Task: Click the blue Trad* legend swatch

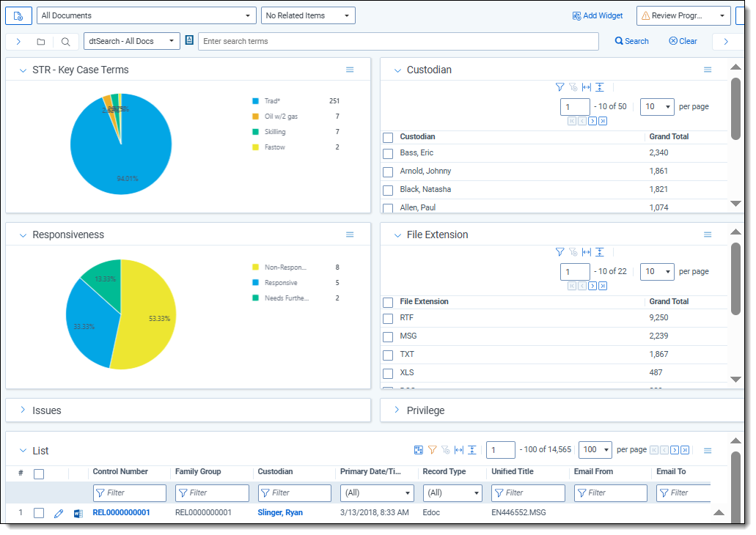Action: [255, 101]
